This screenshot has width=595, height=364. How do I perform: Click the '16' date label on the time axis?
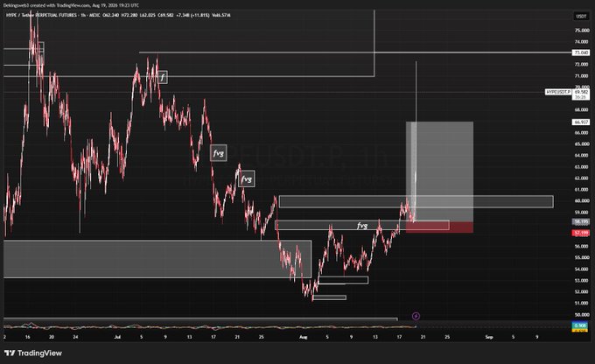(28, 337)
